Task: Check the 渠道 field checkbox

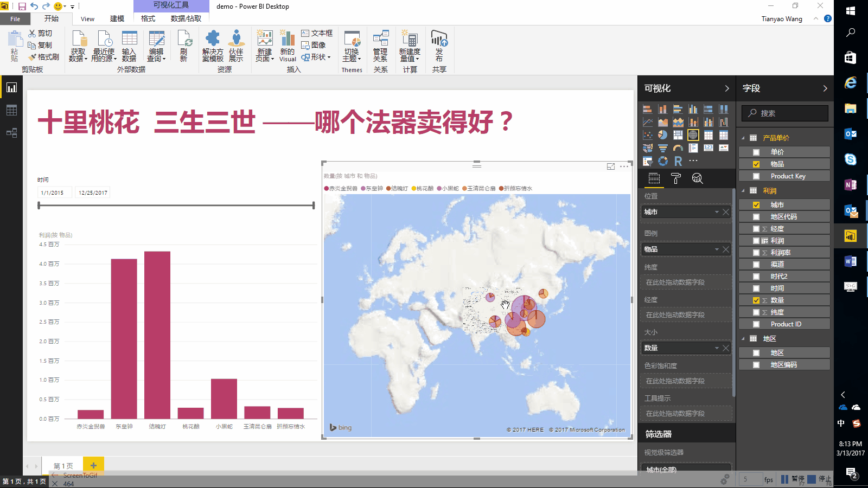Action: point(756,265)
